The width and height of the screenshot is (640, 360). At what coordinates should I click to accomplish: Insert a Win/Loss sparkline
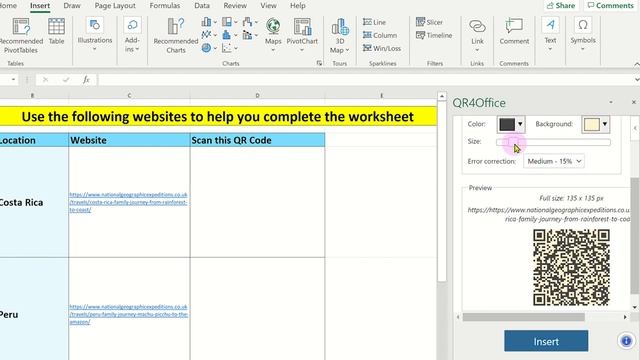click(x=382, y=49)
